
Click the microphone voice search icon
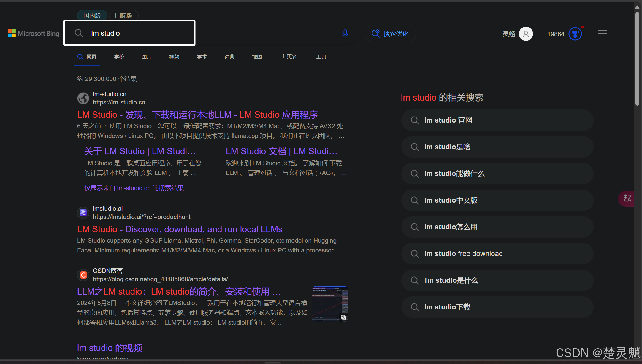coord(345,33)
